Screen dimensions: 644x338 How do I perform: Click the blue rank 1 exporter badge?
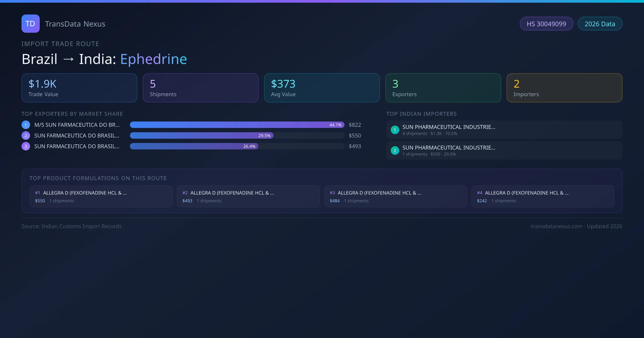(x=26, y=125)
